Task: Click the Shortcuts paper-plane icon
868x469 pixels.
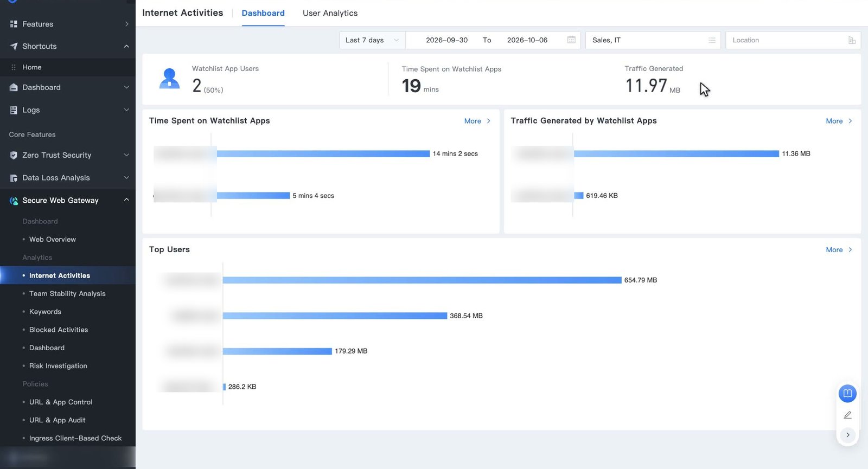Action: 14,46
